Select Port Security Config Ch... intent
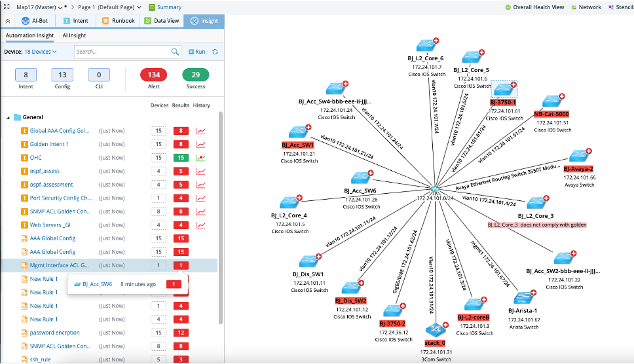 (x=61, y=198)
